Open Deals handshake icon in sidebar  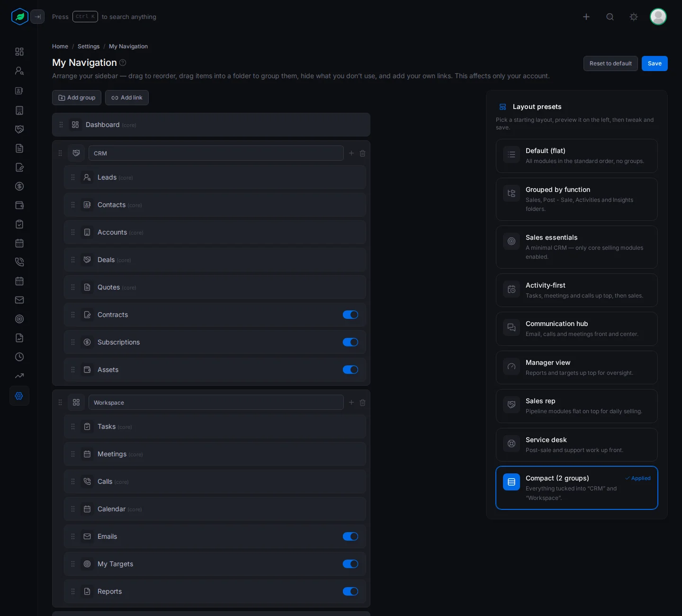[19, 129]
